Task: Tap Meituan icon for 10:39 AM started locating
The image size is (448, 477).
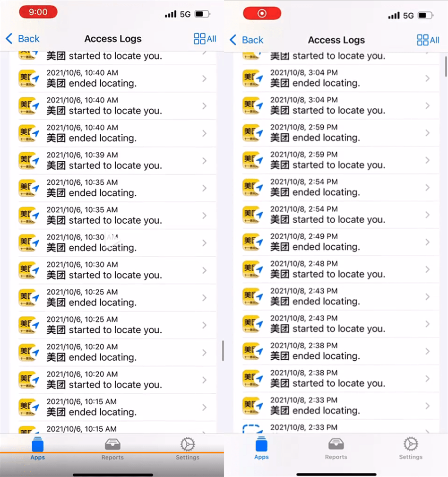Action: [x=29, y=161]
